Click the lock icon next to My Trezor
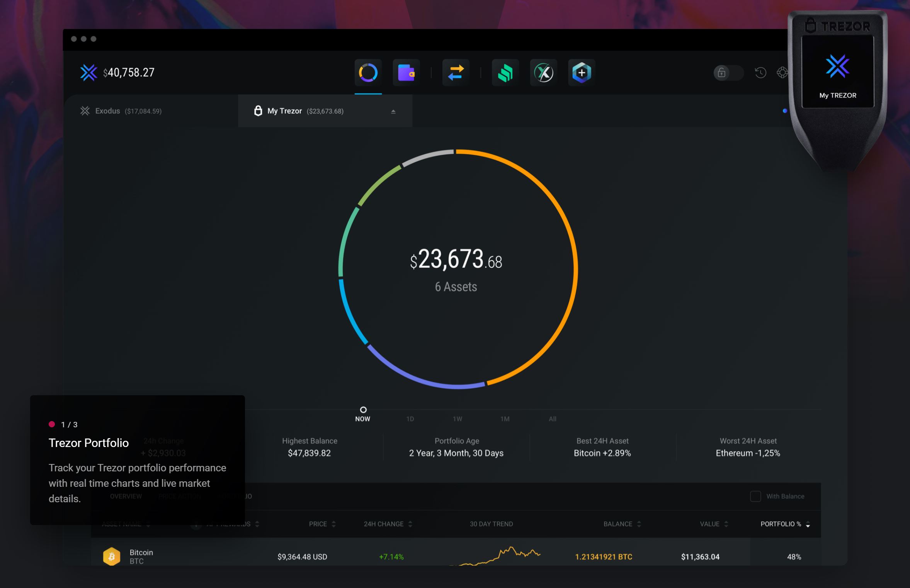 point(258,111)
